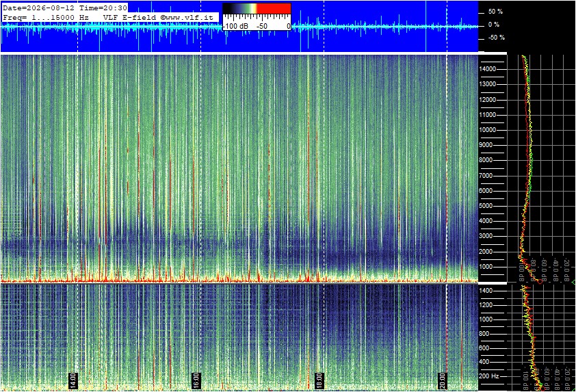Click the 3000 frequency axis label
This screenshot has height=392, width=576.
486,236
